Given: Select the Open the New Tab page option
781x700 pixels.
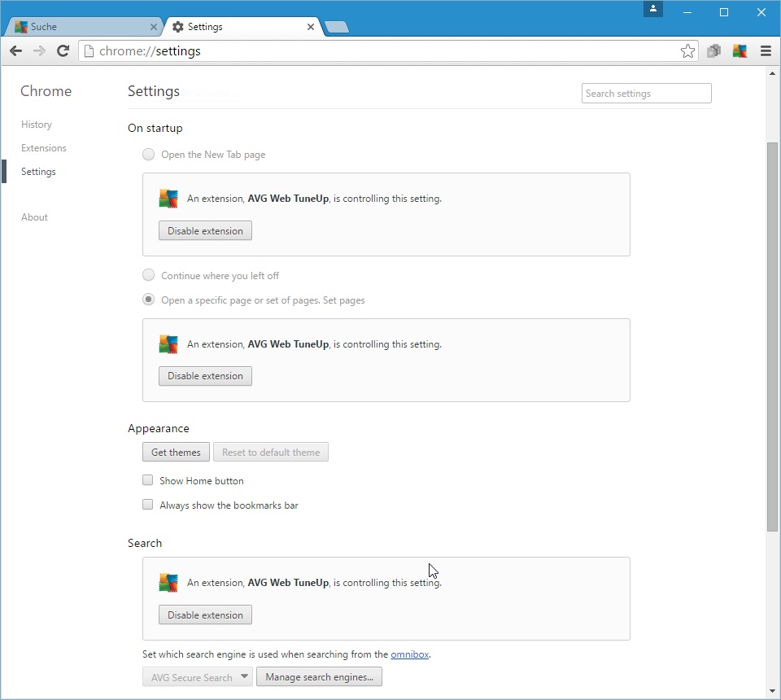Looking at the screenshot, I should pos(148,155).
